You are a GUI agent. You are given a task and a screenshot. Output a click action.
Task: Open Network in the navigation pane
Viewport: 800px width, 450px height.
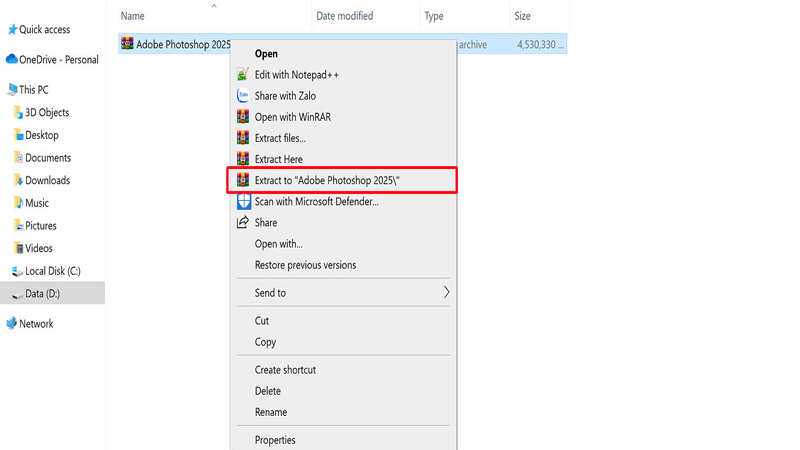coord(36,324)
